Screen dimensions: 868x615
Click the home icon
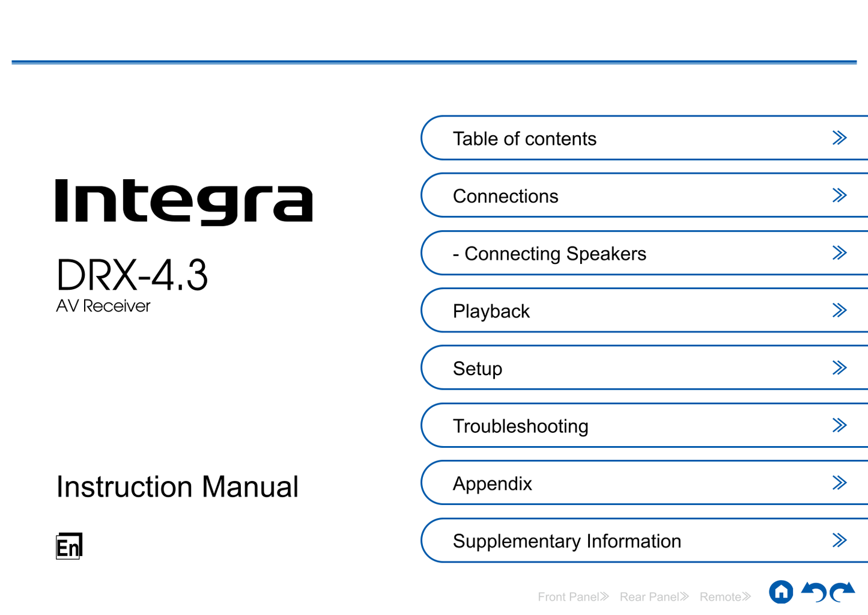(x=781, y=592)
